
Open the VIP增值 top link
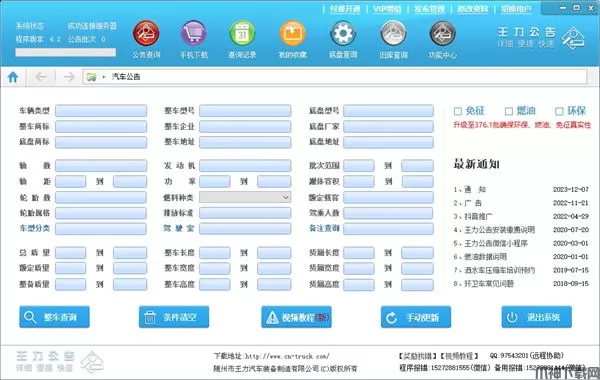(387, 9)
